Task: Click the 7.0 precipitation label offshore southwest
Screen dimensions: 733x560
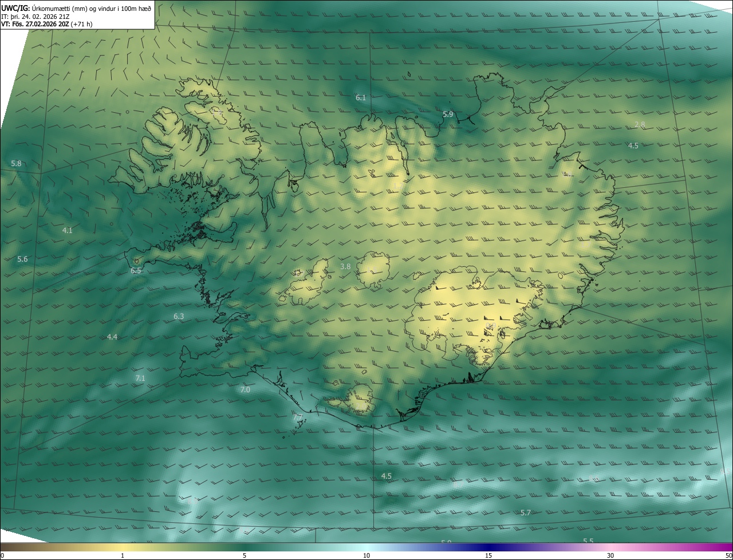Action: (245, 390)
